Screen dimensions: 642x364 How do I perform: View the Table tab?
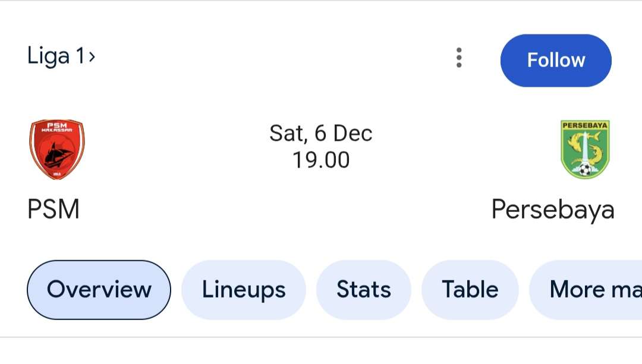(x=470, y=290)
